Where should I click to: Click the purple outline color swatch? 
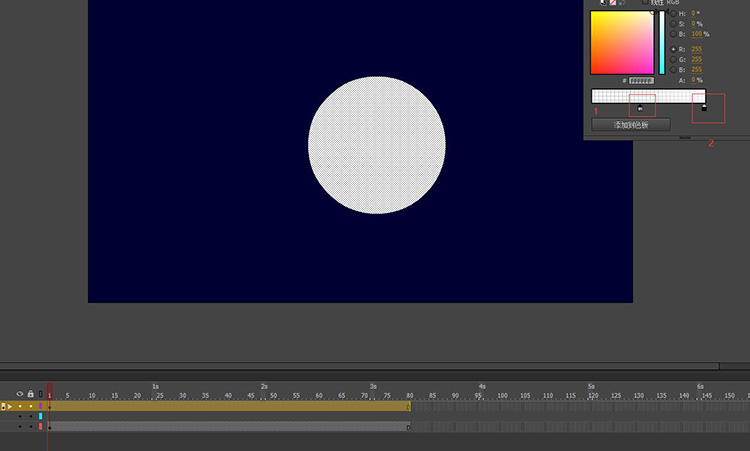click(41, 406)
